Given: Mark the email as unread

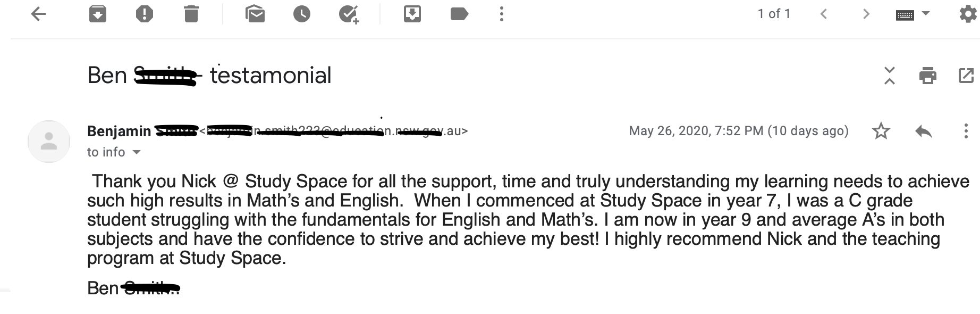Looking at the screenshot, I should coord(255,14).
